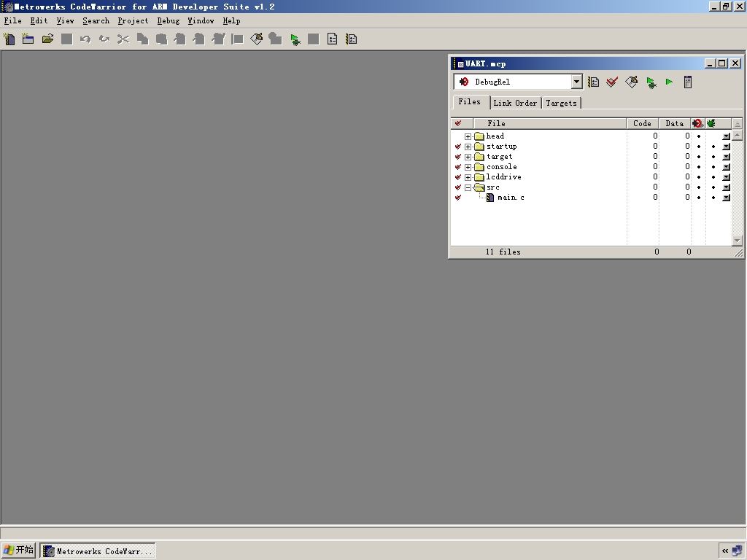The width and height of the screenshot is (747, 560).
Task: Open the File menu
Action: (x=13, y=21)
